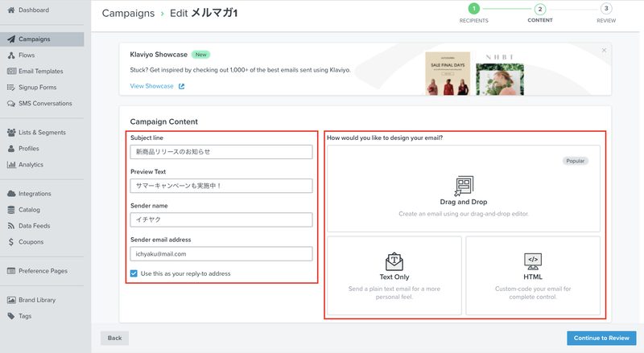Click the external link icon beside View Showcase
This screenshot has height=353, width=644.
click(182, 86)
